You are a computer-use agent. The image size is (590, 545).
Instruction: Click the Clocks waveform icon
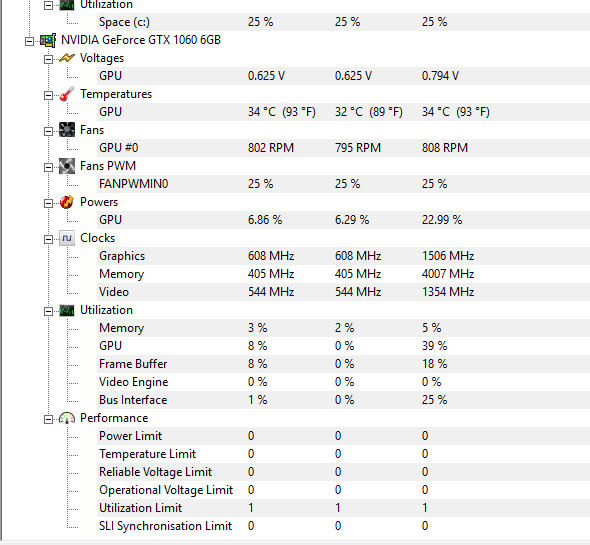click(67, 238)
